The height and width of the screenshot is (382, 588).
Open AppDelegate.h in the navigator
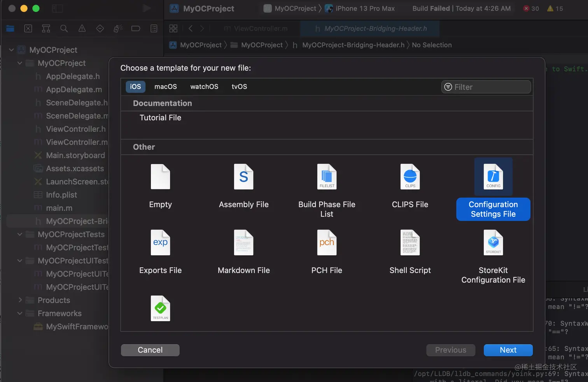[x=73, y=76]
